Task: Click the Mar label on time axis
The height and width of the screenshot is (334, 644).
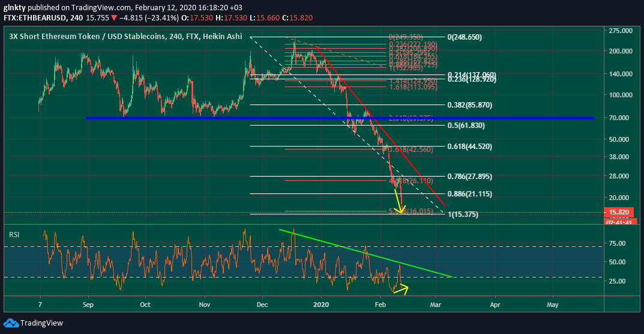Action: coord(436,306)
